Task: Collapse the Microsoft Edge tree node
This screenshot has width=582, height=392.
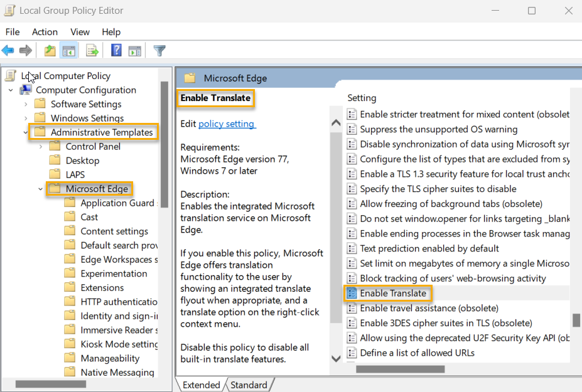Action: 40,189
